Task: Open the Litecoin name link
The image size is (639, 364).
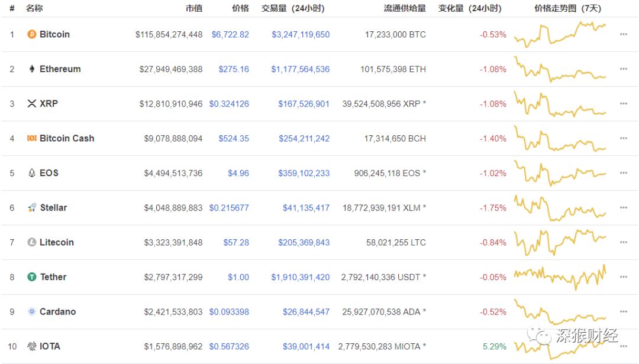Action: pyautogui.click(x=57, y=242)
